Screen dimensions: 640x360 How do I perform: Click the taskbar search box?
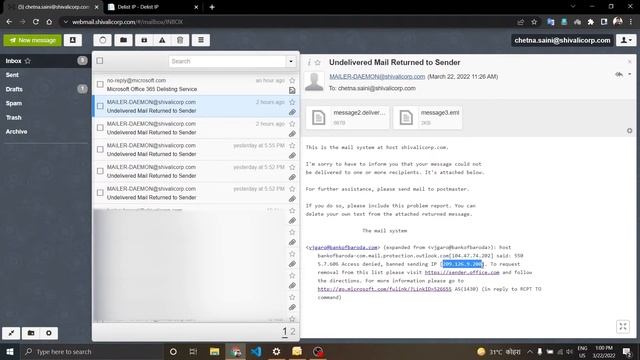tap(91, 351)
